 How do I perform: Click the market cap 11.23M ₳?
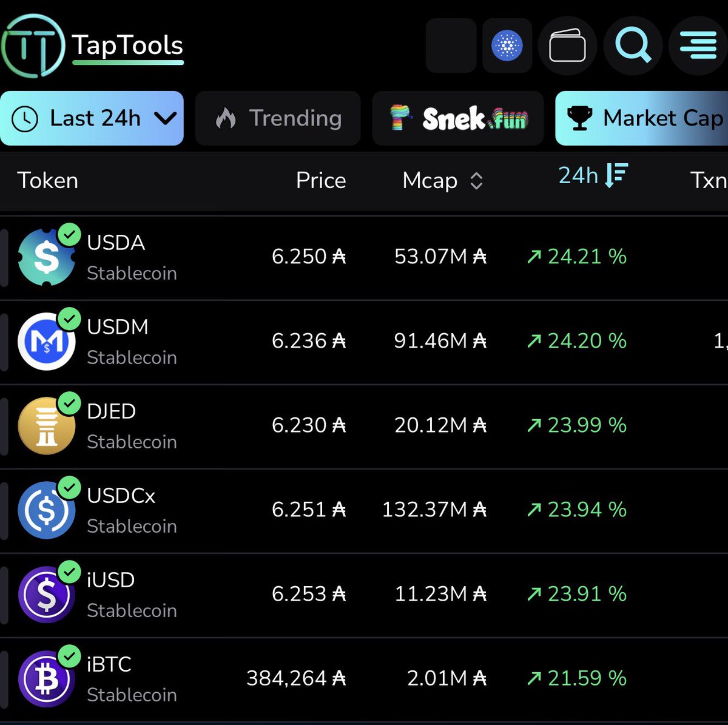click(x=440, y=594)
